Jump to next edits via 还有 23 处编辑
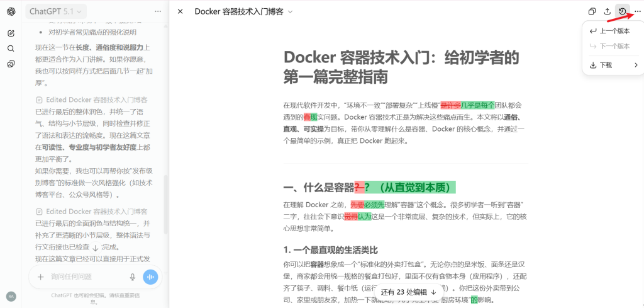 409,292
